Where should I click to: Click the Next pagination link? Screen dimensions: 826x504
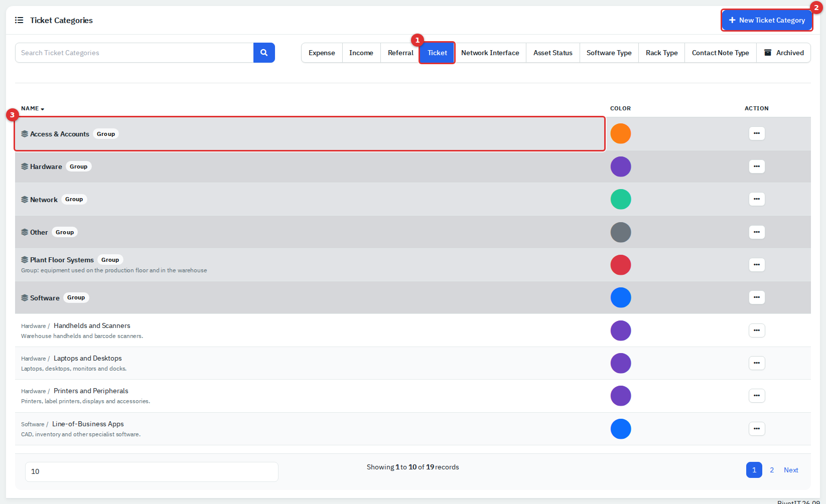tap(791, 470)
